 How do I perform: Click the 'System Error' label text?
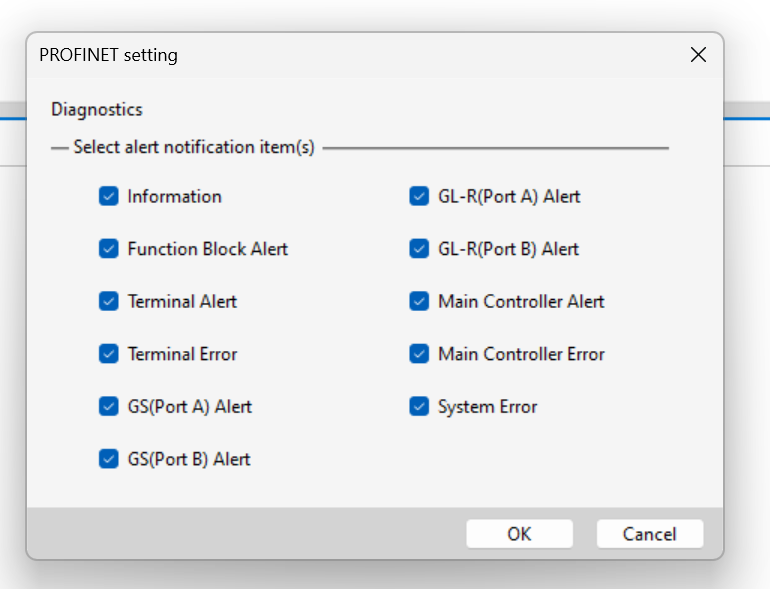[488, 407]
